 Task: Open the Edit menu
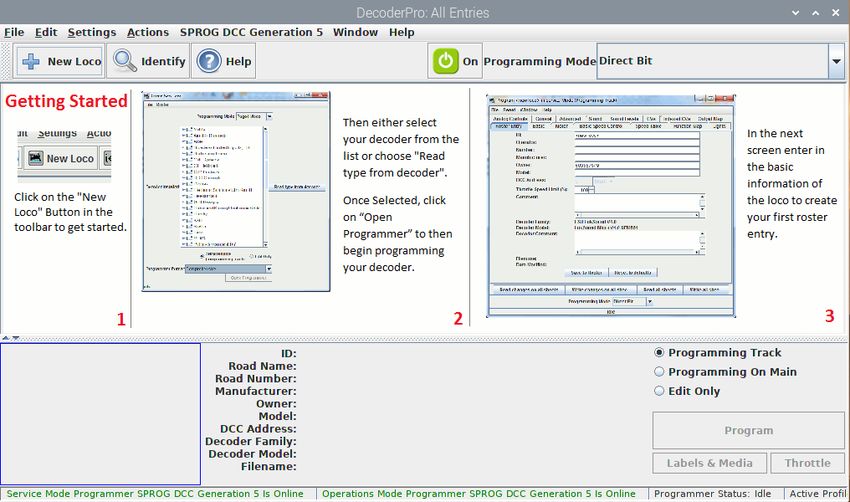pyautogui.click(x=46, y=33)
